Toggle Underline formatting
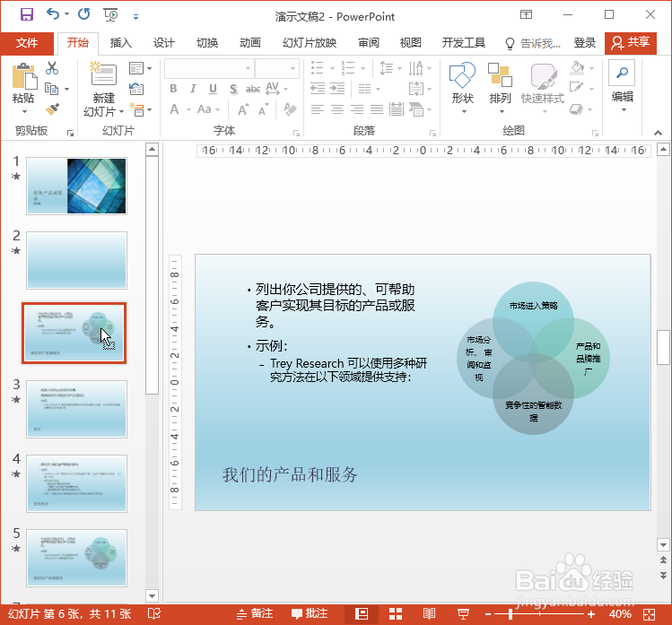Screen dimensions: 672x625 213,88
